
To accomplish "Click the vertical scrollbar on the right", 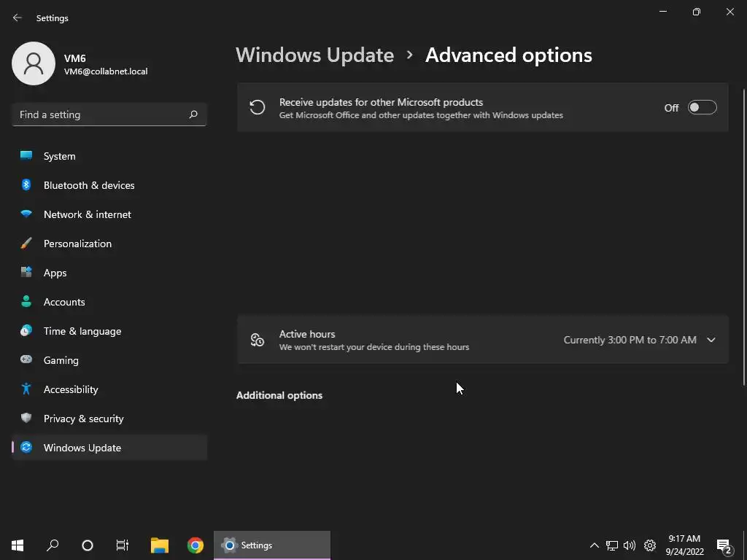I will pyautogui.click(x=744, y=237).
